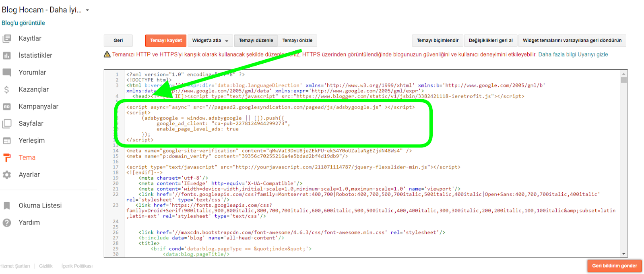Click the Uyarıyı gizle link
The image size is (644, 274).
pos(593,54)
